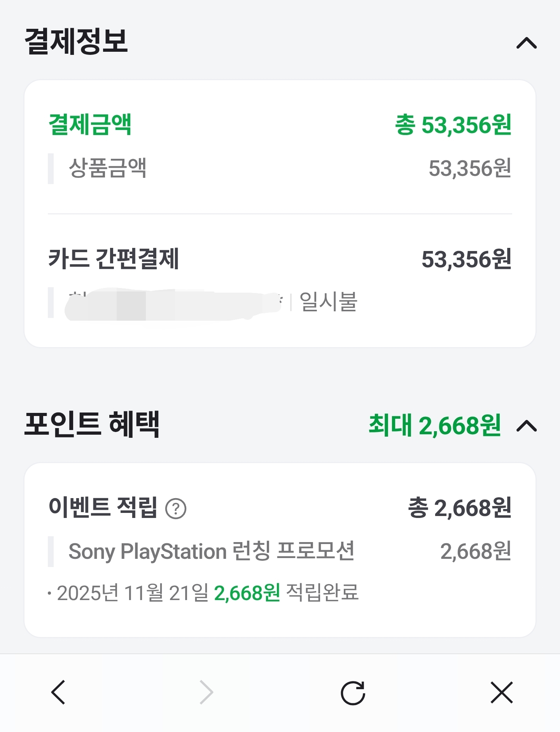Screen dimensions: 560x732
Task: Tap the 총 53,356원 total amount
Action: point(453,125)
